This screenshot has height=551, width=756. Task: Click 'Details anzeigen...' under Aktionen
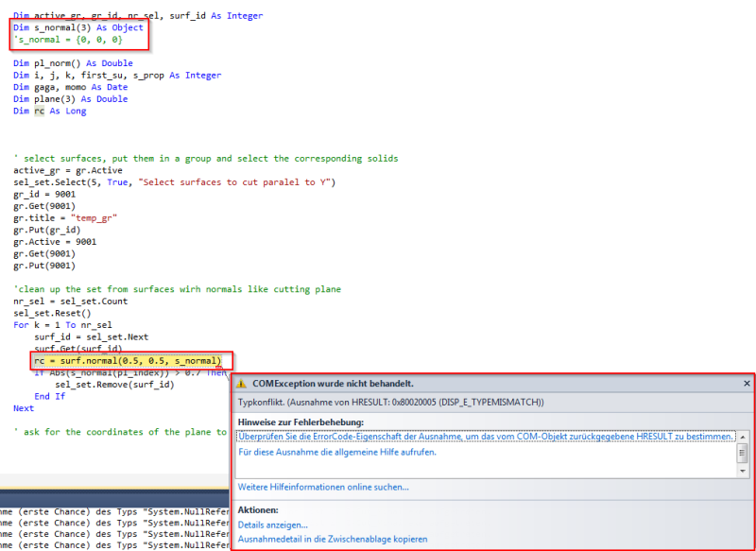click(273, 525)
